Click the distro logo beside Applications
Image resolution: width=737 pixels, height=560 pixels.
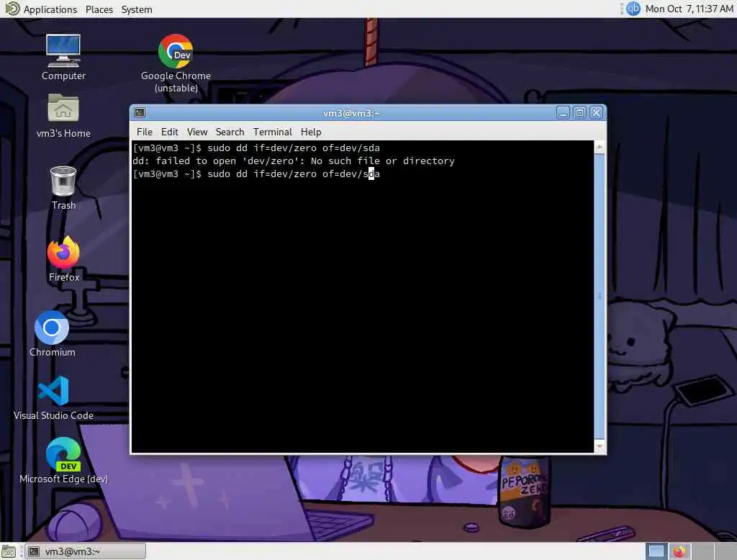pos(12,9)
